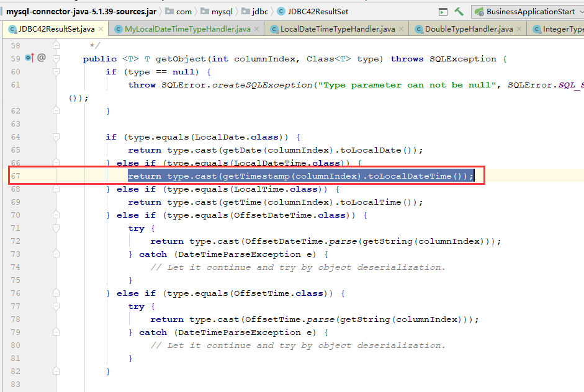Close the DoubleTypeHandler.java tab
Viewport: 584px width, 392px height.
pos(519,29)
